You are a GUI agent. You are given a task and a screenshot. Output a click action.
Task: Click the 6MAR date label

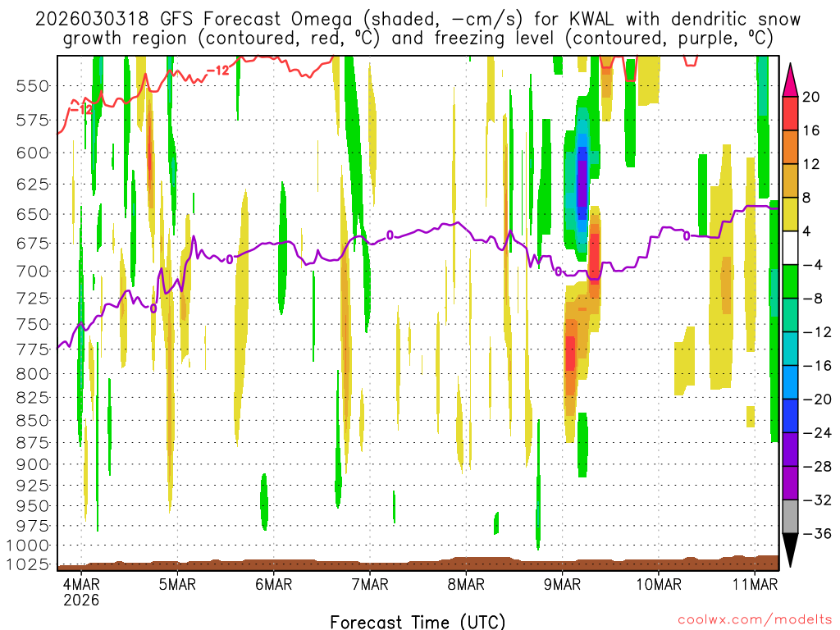point(274,584)
